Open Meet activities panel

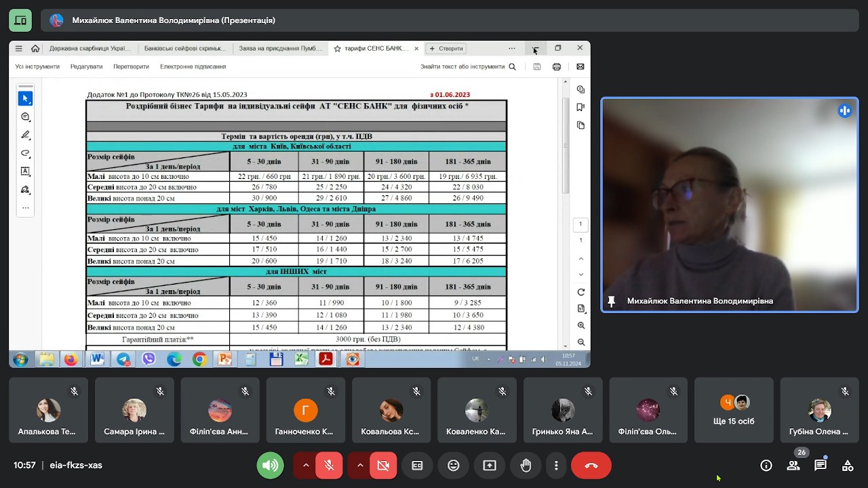848,466
